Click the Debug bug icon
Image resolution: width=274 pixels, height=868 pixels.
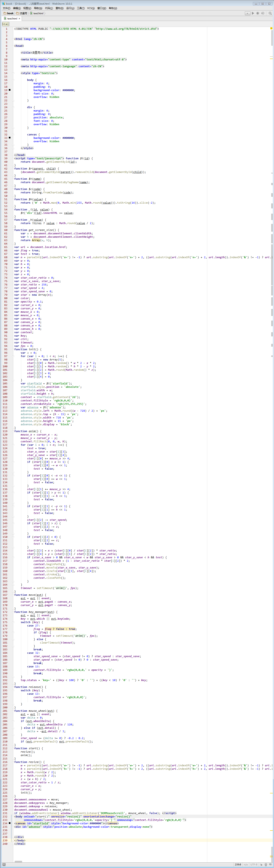point(258,13)
